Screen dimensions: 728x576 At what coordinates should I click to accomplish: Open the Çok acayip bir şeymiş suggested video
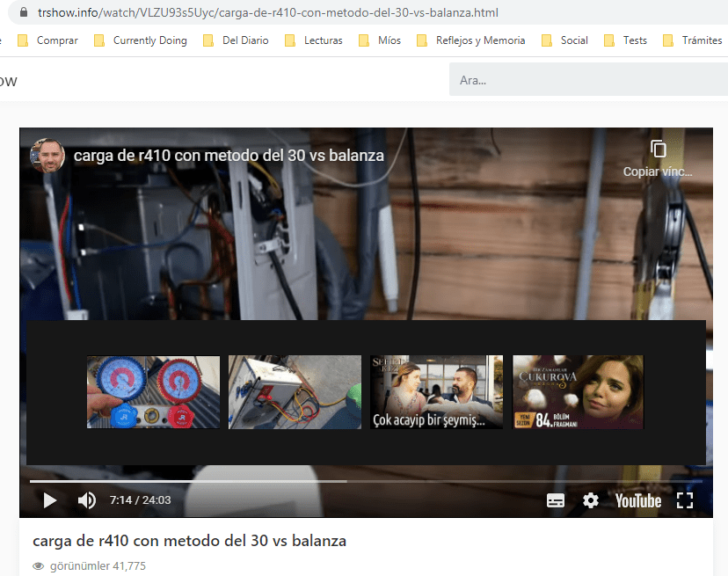click(x=437, y=392)
